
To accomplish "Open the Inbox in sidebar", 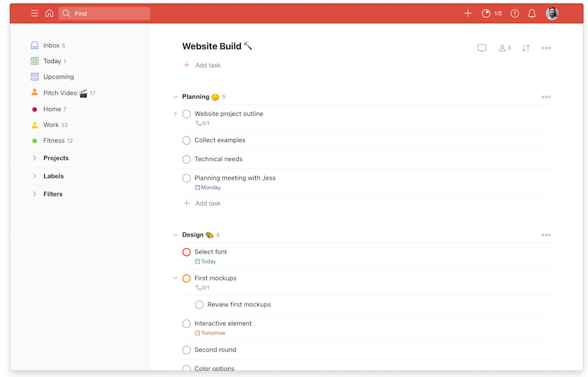I will click(51, 45).
